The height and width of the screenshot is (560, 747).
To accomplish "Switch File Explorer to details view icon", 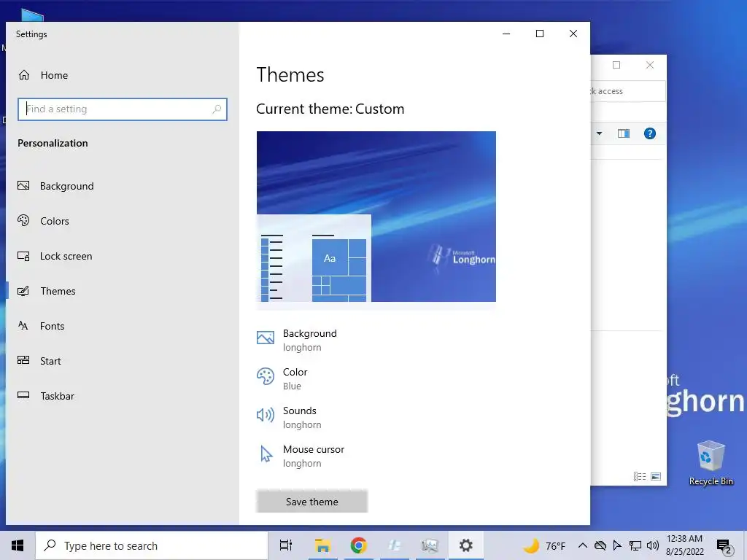I will tap(640, 477).
